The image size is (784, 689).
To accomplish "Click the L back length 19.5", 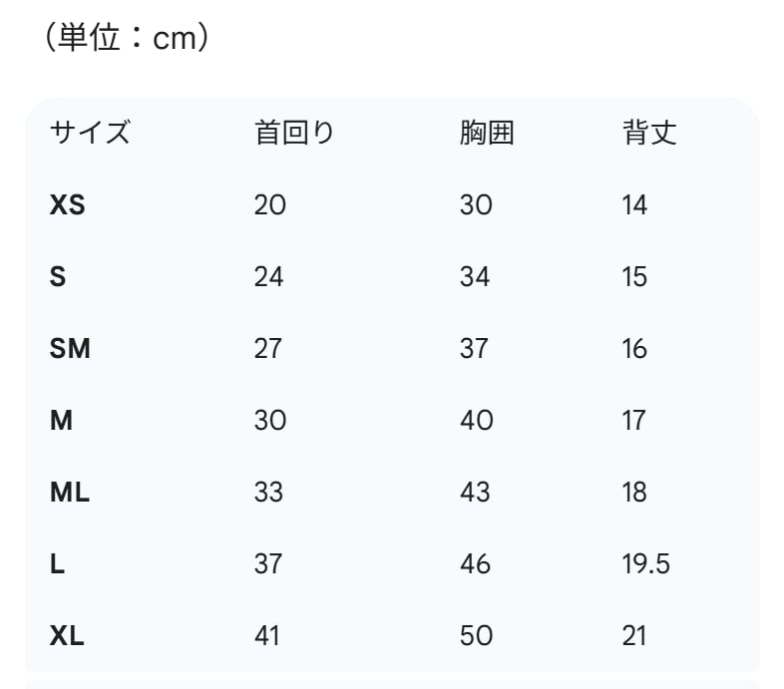I will pos(645,564).
